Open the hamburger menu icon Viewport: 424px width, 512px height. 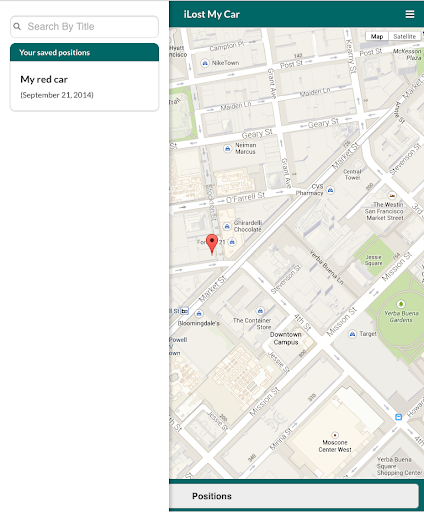click(x=410, y=14)
